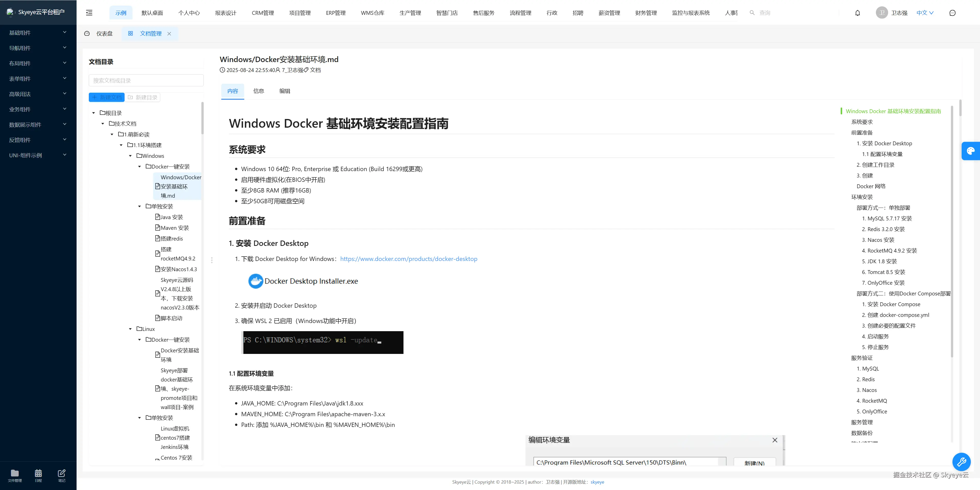Open the notification bell
Image resolution: width=980 pixels, height=490 pixels.
857,13
